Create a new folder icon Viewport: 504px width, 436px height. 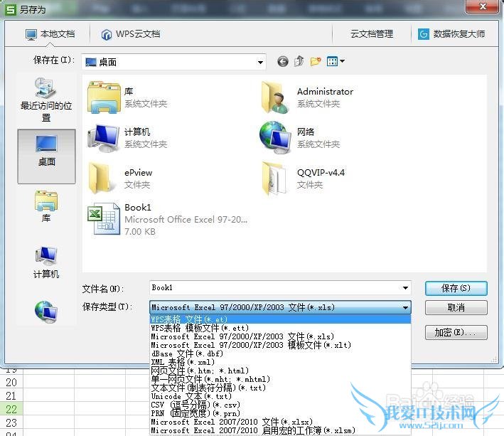tap(316, 61)
